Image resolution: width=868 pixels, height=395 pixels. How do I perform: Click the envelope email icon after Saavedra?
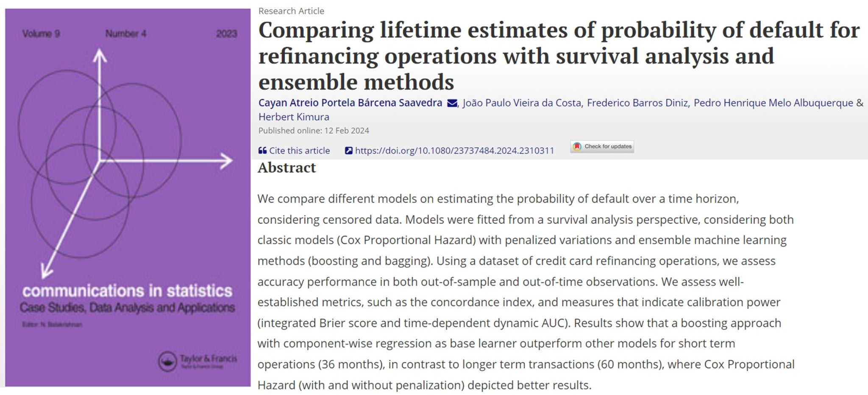[x=452, y=103]
